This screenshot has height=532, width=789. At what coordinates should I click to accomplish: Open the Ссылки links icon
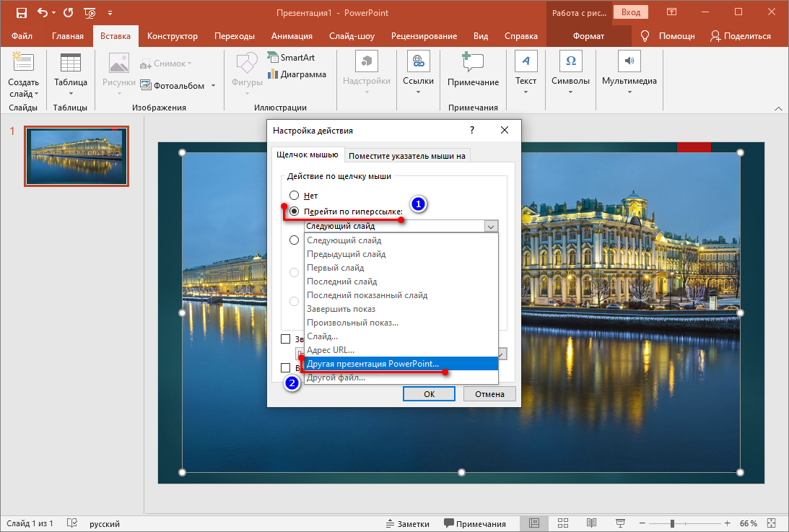(418, 61)
